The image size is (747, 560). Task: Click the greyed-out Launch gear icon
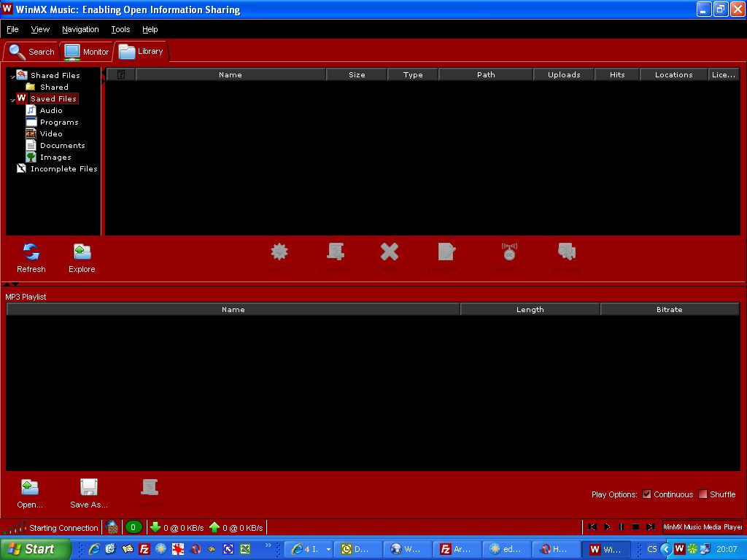(279, 252)
